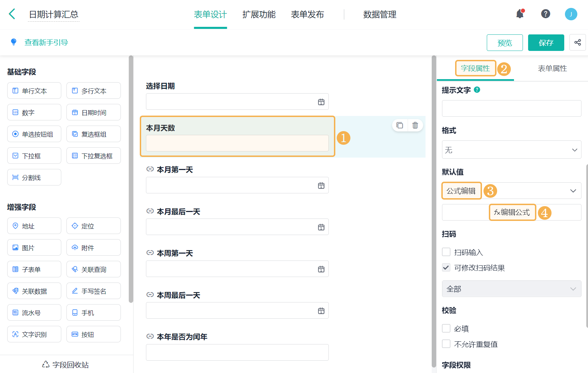Select the 表单属性 tab
The width and height of the screenshot is (588, 373).
coord(552,68)
